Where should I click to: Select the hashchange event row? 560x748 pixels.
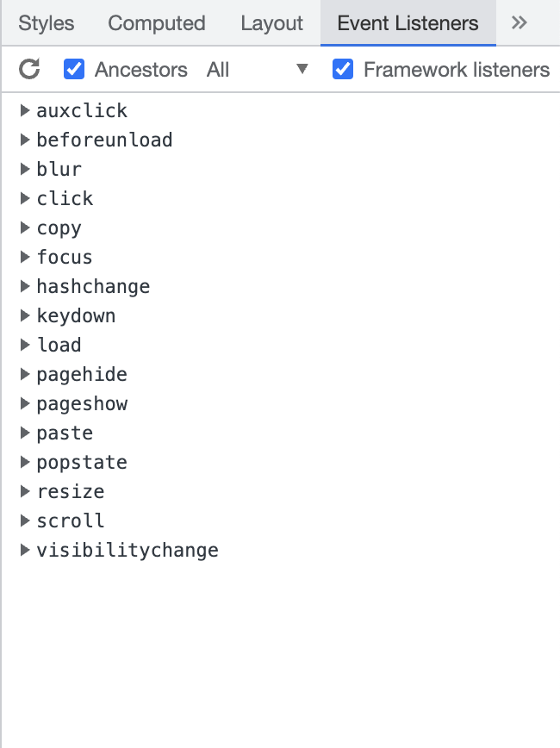click(x=93, y=286)
